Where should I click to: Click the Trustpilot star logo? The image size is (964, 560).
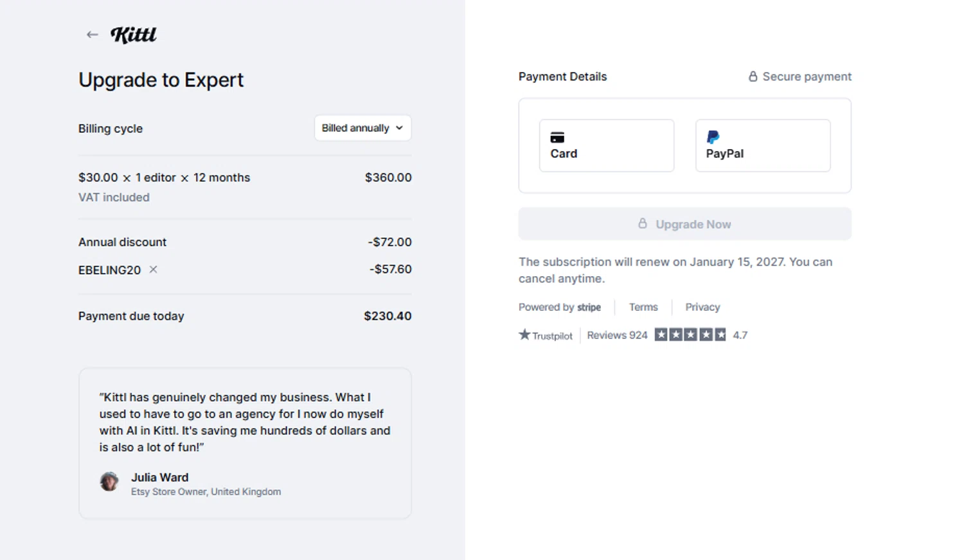(525, 335)
